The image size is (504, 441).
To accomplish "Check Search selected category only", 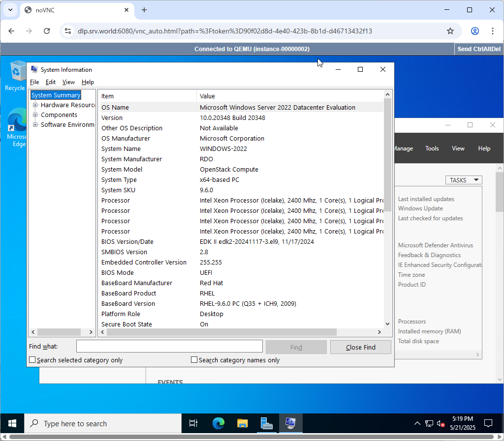I will tap(32, 360).
